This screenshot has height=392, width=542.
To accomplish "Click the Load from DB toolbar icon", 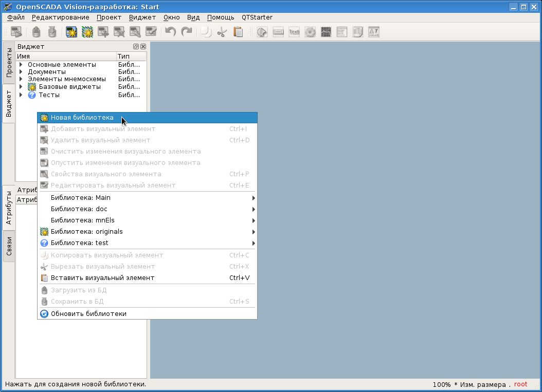I will [36, 32].
